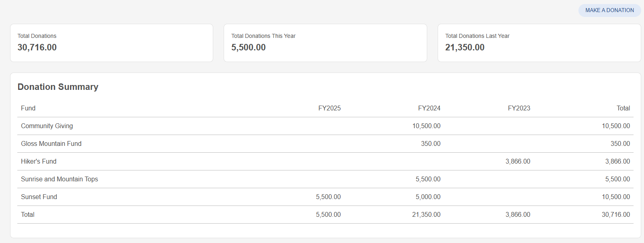Select the Community Giving fund row

325,126
